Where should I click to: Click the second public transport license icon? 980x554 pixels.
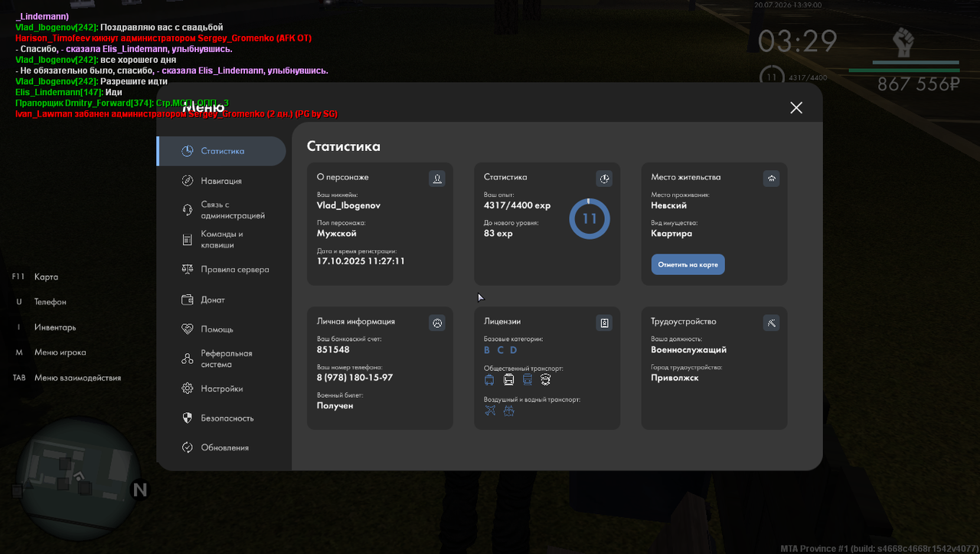tap(508, 379)
